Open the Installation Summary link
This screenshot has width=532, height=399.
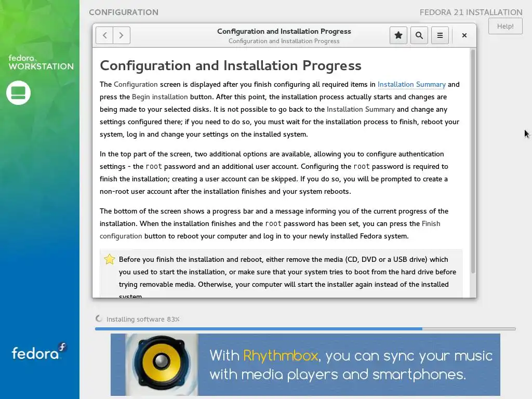pyautogui.click(x=411, y=85)
